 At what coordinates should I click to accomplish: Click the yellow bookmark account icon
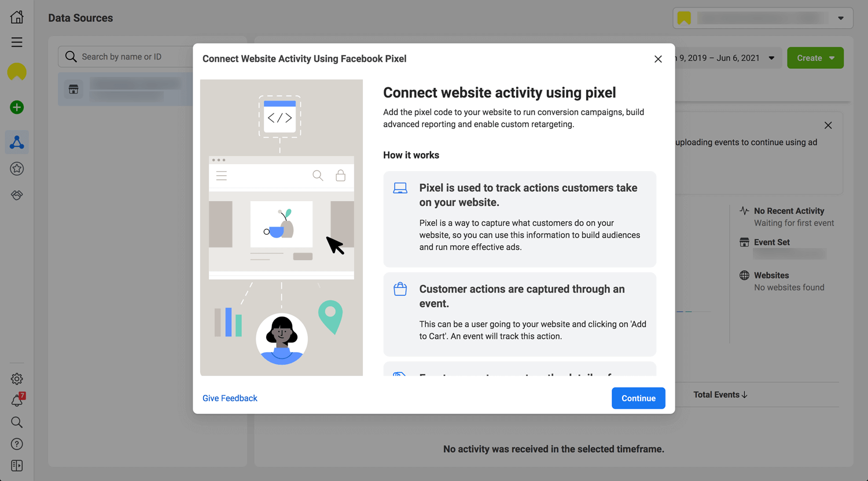(x=684, y=18)
